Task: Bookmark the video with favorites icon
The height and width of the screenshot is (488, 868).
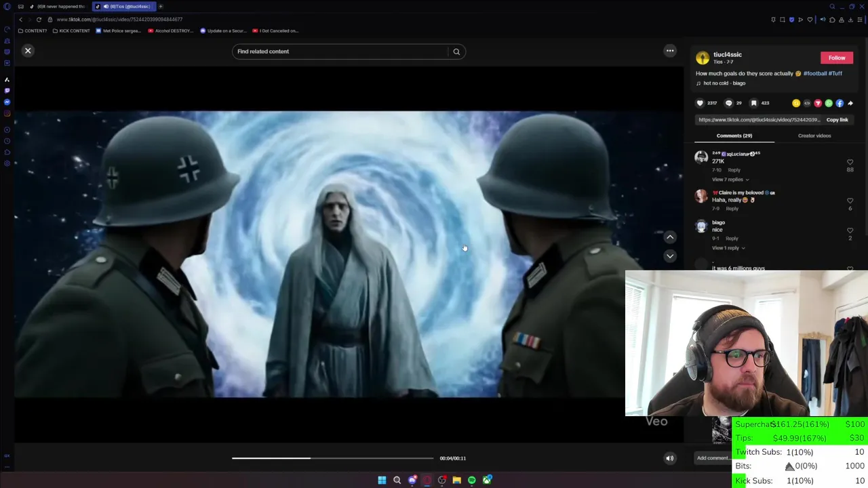Action: 754,103
